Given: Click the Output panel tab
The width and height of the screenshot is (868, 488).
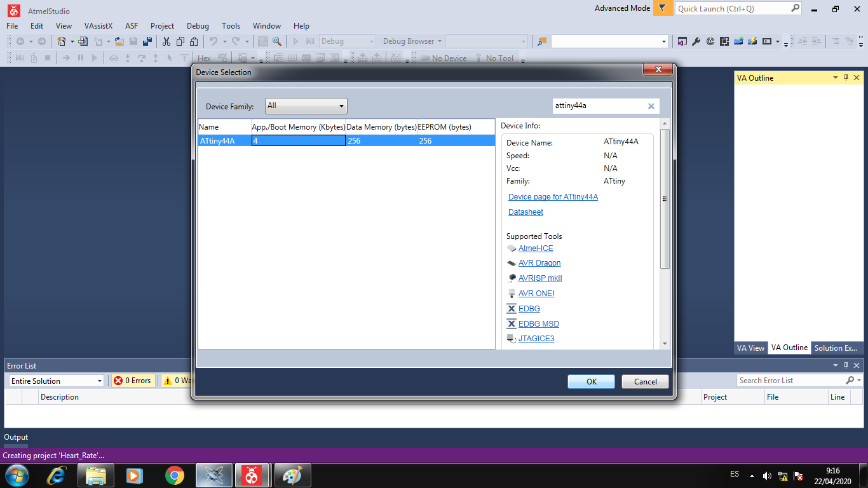Looking at the screenshot, I should pos(16,437).
